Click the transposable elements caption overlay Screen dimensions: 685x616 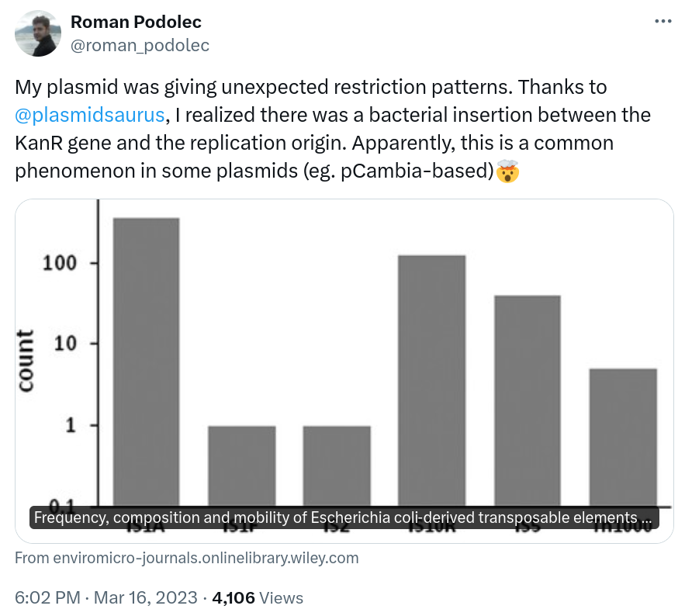tap(344, 517)
